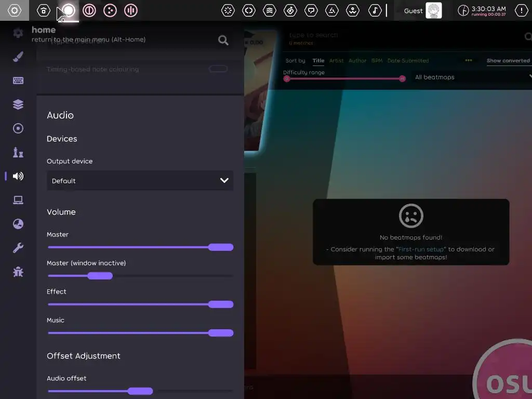Switch to the catch ruleset icon
532x399 pixels.
point(110,10)
